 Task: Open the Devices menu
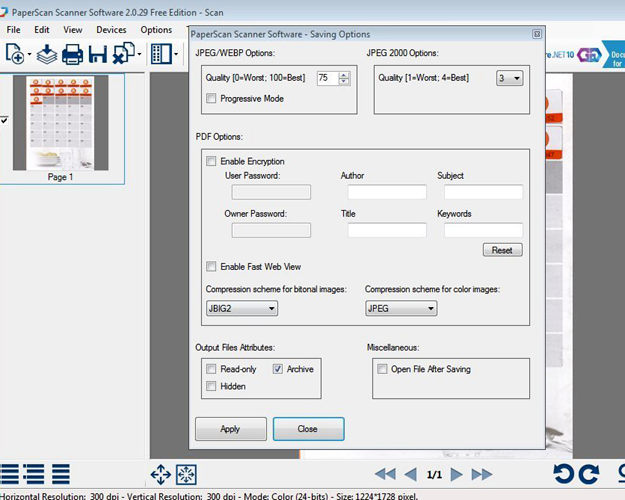pos(111,30)
